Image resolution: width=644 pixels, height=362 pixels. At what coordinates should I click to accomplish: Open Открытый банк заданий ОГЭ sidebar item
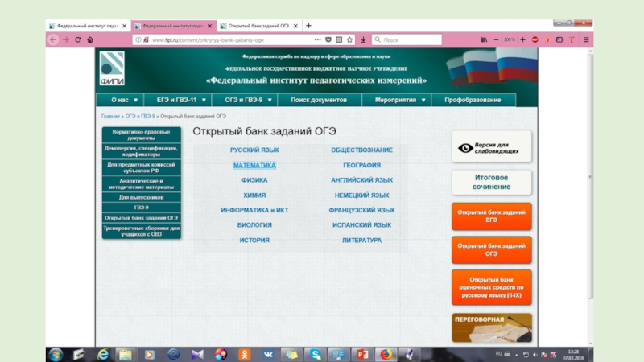point(142,218)
